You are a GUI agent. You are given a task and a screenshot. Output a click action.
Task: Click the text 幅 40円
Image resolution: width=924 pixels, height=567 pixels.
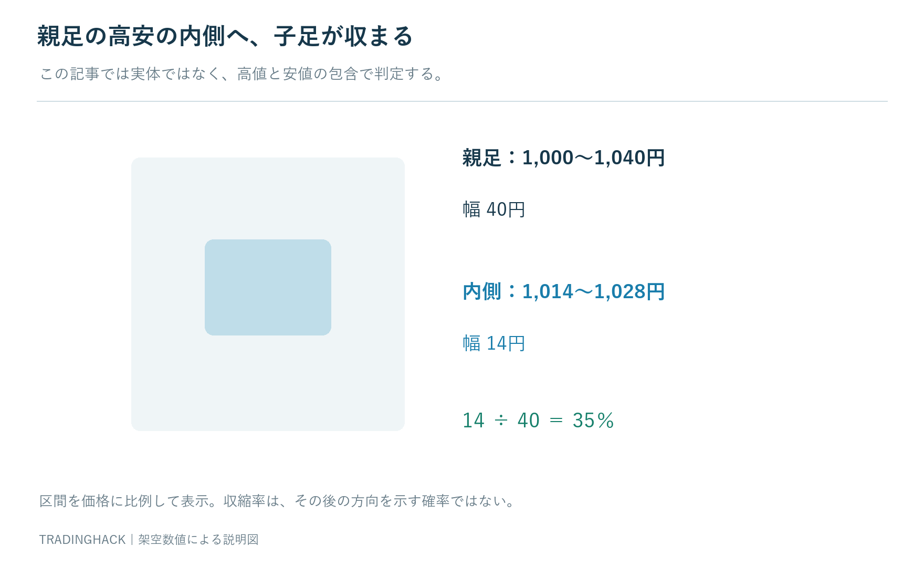[494, 209]
